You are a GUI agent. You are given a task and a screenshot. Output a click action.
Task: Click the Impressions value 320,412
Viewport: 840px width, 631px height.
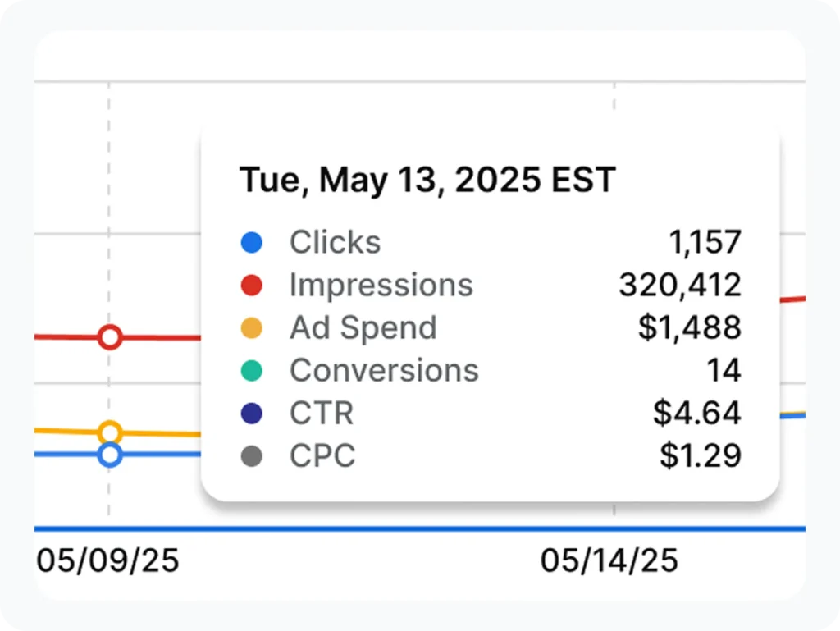point(679,286)
